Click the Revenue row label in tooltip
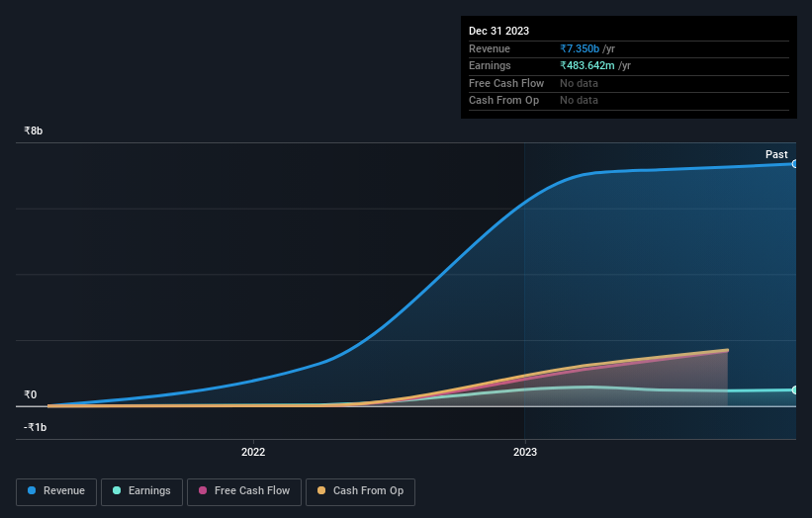 (x=490, y=48)
